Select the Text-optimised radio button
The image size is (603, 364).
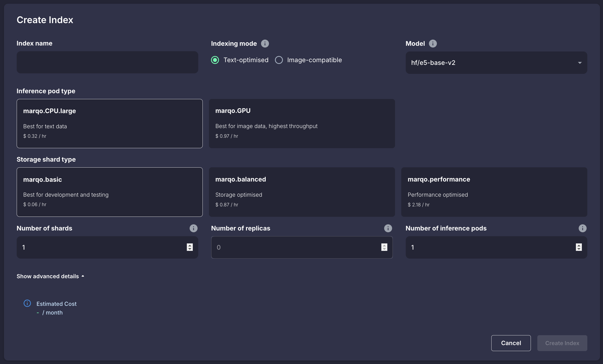coord(215,60)
